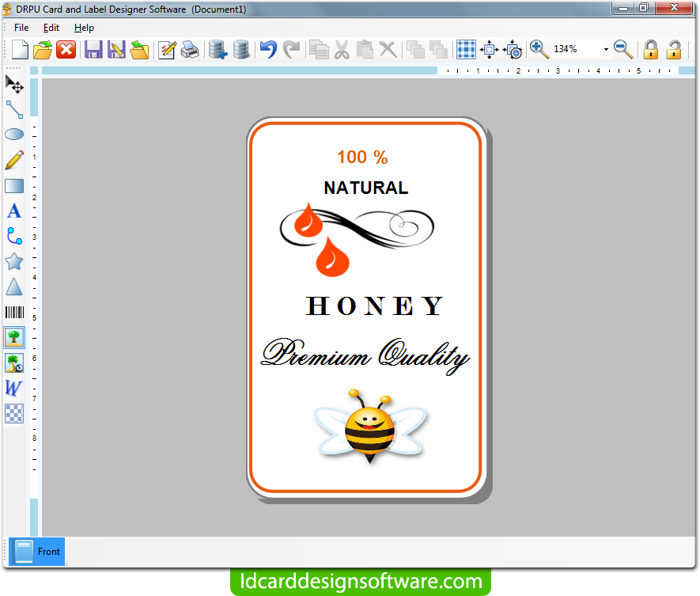Select the Pencil tool

coord(14,160)
